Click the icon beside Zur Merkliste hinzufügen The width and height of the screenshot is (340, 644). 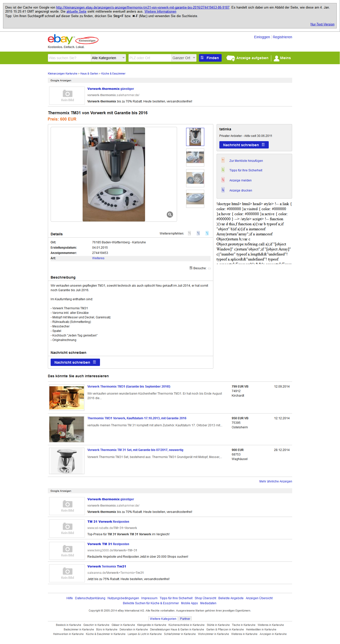tap(223, 160)
